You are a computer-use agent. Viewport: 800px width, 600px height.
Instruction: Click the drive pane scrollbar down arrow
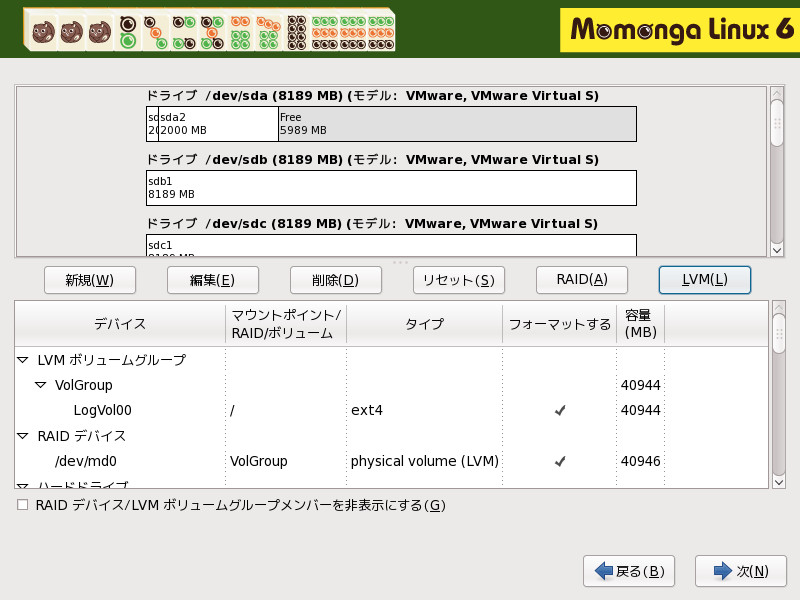777,250
